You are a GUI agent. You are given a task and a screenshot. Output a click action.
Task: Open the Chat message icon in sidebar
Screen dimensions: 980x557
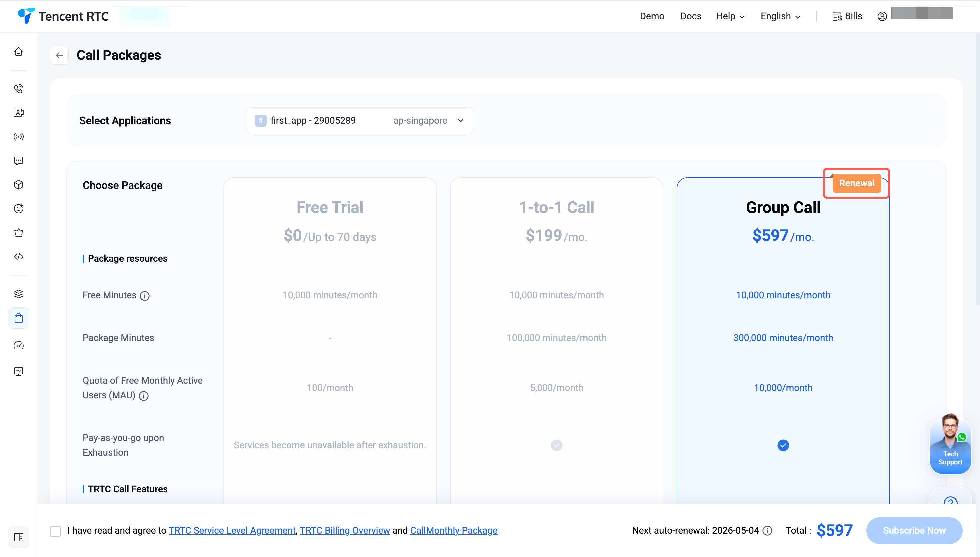click(18, 161)
